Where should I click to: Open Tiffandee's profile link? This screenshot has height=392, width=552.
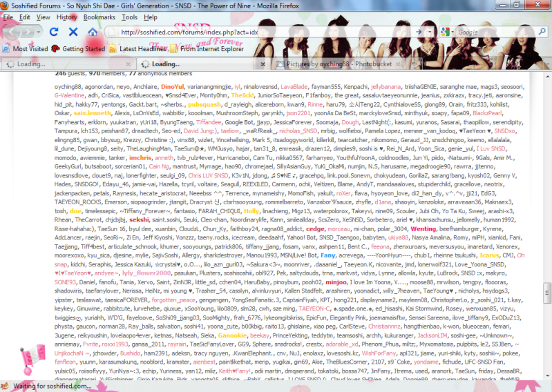pos(209,122)
